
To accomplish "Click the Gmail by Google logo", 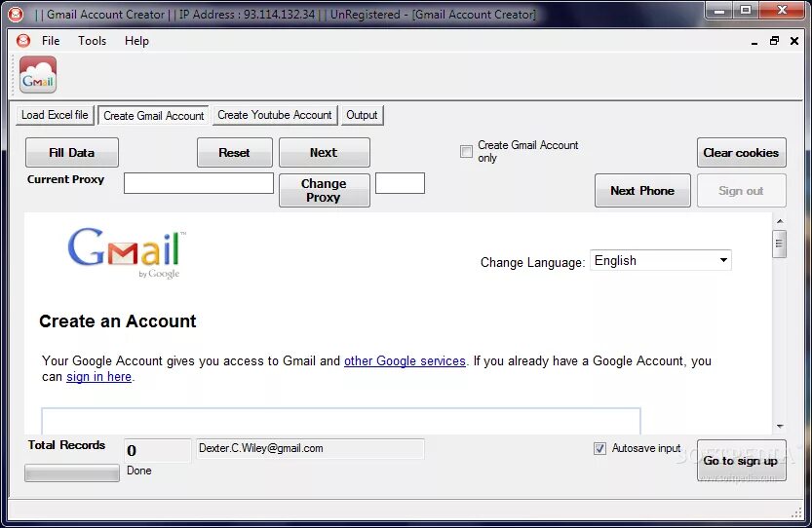I will [x=127, y=253].
